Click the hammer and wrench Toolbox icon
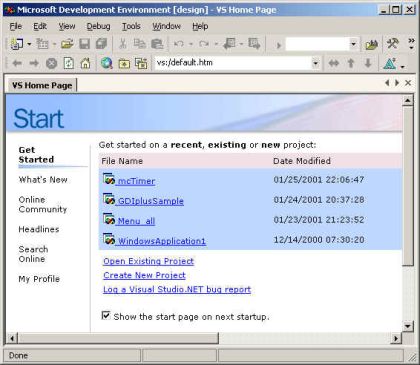This screenshot has width=420, height=365. pos(392,44)
